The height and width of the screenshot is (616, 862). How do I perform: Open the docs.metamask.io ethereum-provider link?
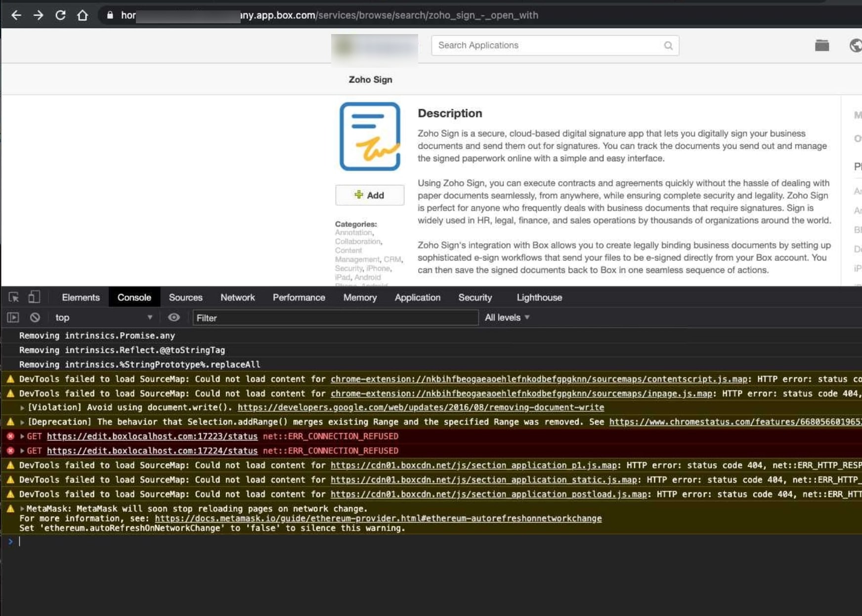[x=378, y=519]
